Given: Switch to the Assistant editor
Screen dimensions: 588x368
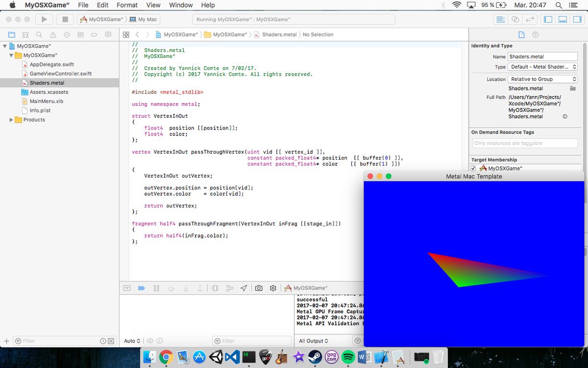Looking at the screenshot, I should [x=515, y=19].
